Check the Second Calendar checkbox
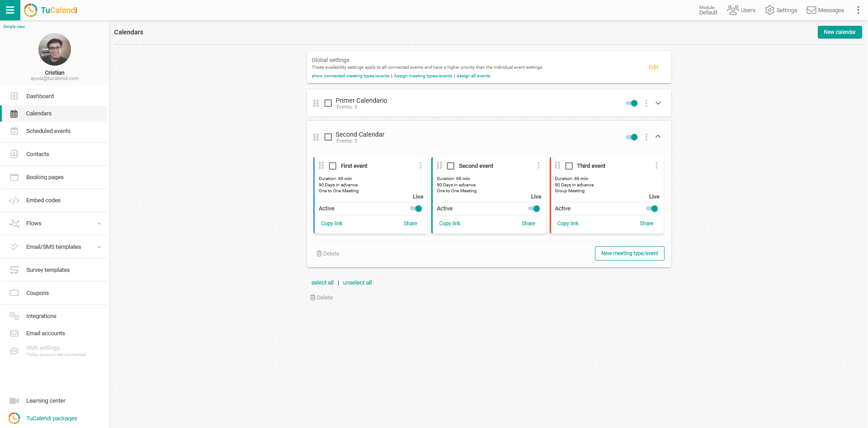The width and height of the screenshot is (868, 428). [328, 137]
